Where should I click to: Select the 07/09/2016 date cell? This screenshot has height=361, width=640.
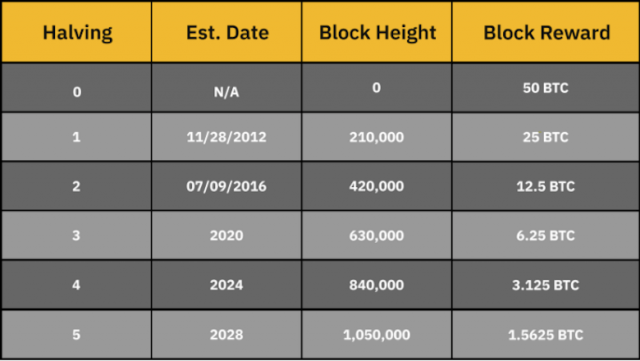tap(227, 186)
